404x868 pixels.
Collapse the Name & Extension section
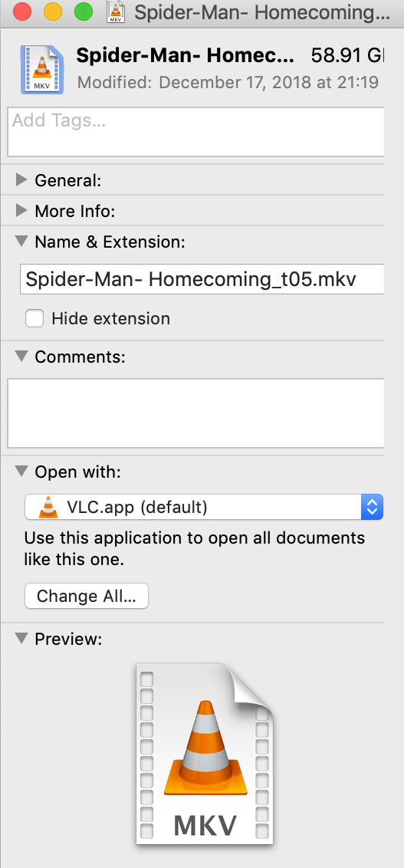pyautogui.click(x=21, y=242)
